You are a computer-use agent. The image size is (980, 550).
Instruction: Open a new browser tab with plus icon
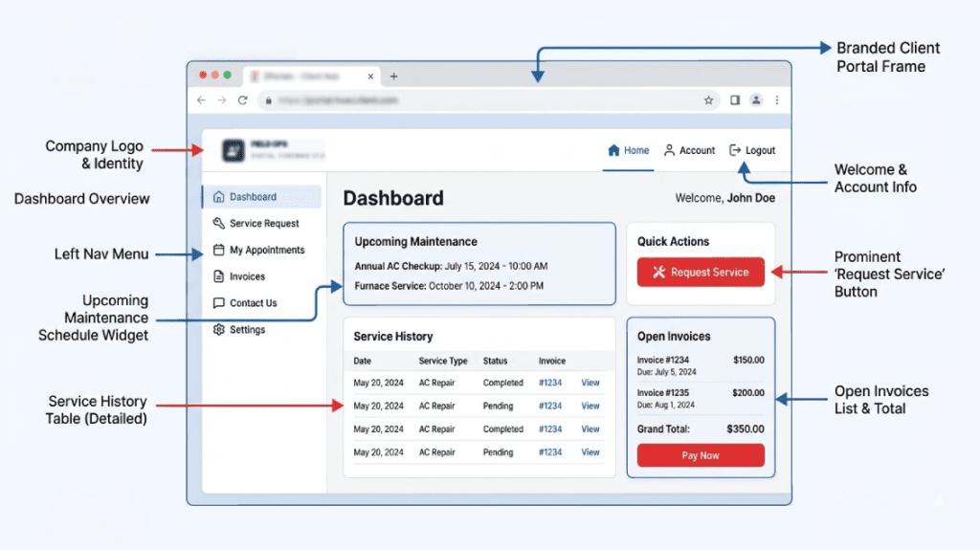[x=393, y=77]
